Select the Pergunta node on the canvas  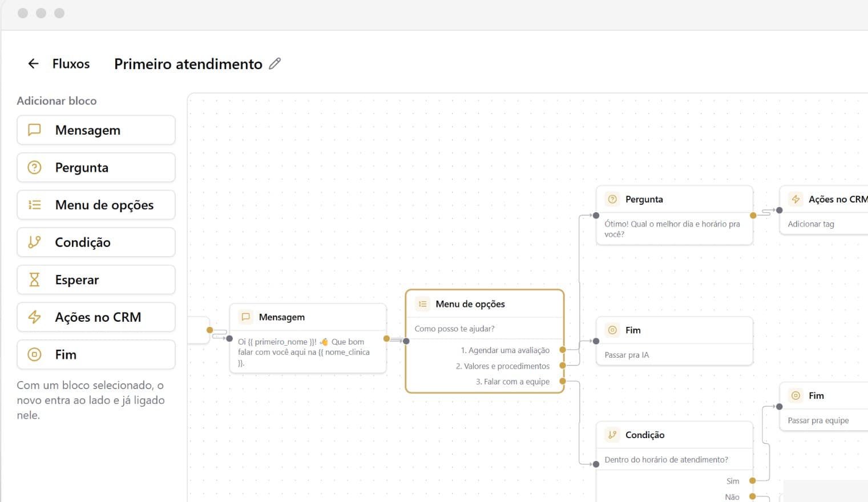675,215
